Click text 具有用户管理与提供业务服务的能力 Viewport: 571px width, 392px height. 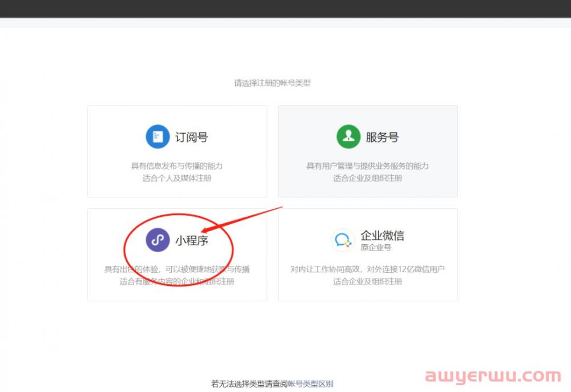(367, 166)
